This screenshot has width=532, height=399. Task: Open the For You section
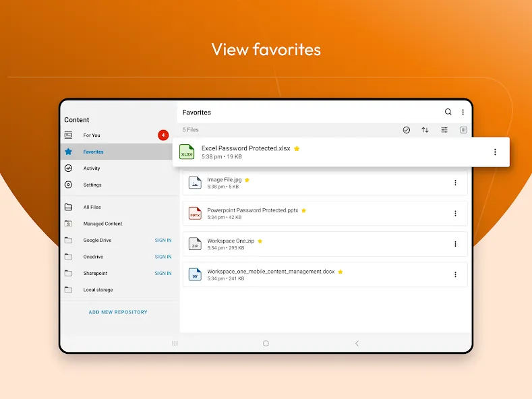[x=117, y=135]
